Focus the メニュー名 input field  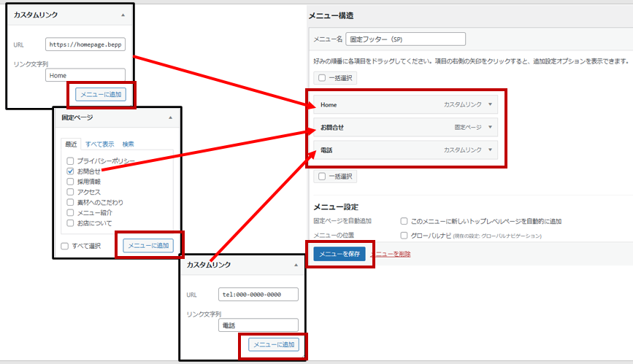tap(404, 39)
